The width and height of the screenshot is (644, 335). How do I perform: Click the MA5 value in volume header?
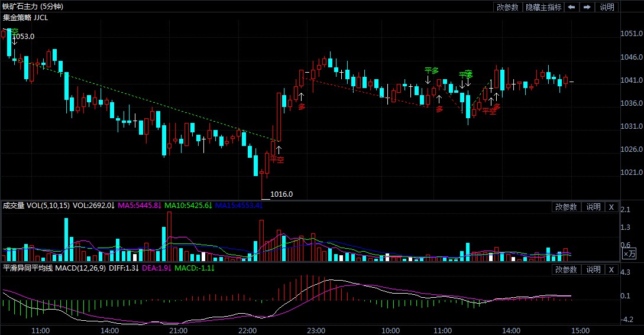140,206
